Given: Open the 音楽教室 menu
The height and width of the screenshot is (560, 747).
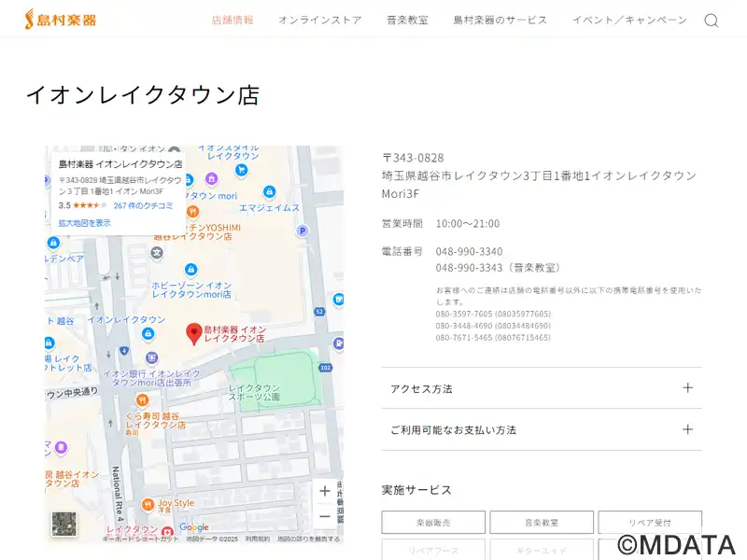Looking at the screenshot, I should (407, 20).
